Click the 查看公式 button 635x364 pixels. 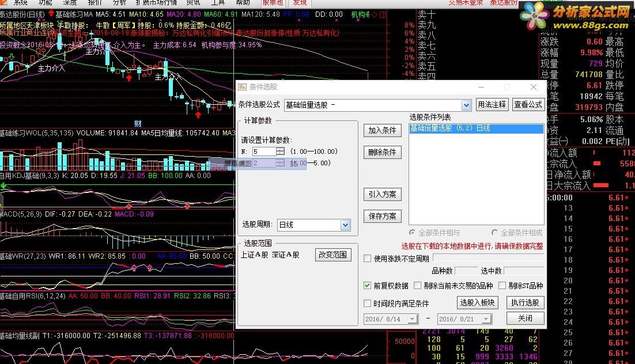click(x=528, y=104)
